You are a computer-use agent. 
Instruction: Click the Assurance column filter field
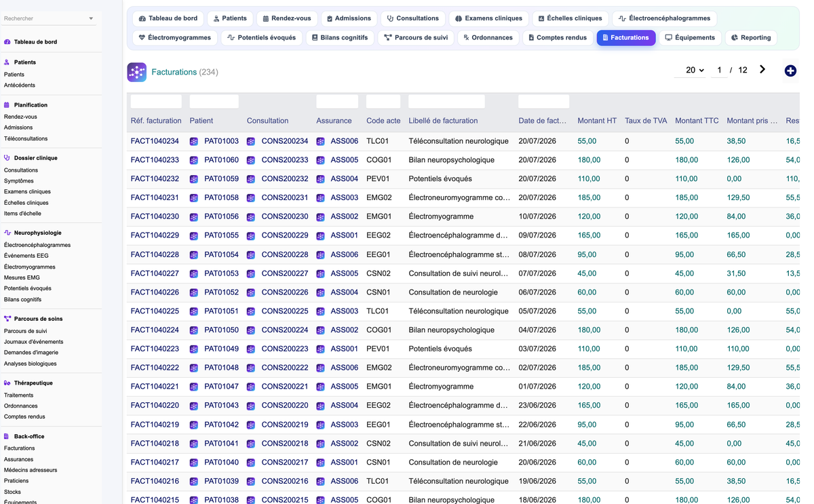[x=337, y=102]
